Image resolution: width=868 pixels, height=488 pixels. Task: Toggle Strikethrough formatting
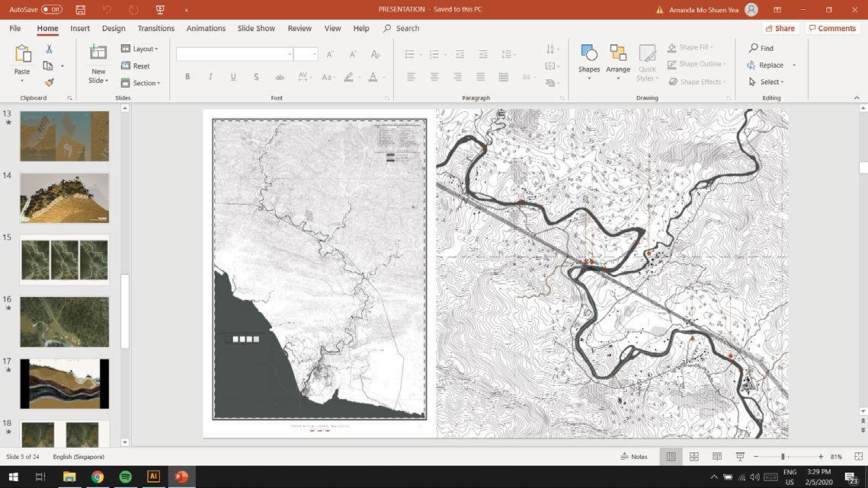280,77
